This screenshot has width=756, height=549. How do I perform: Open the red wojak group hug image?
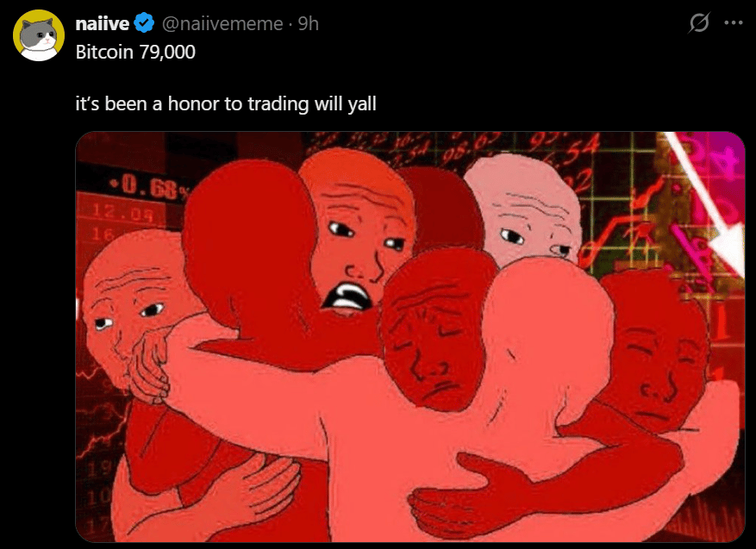point(410,337)
